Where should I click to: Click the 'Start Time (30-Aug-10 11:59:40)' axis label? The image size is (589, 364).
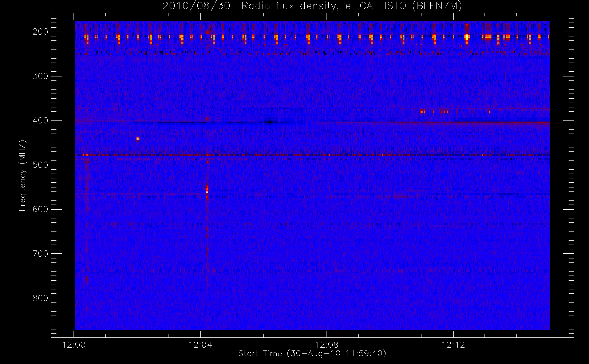(312, 353)
